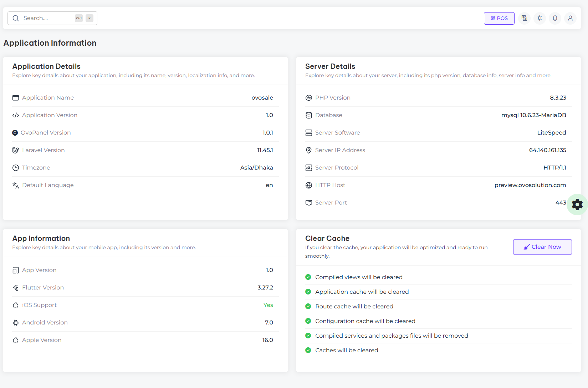
Task: Click the search magnifier icon
Action: (16, 18)
